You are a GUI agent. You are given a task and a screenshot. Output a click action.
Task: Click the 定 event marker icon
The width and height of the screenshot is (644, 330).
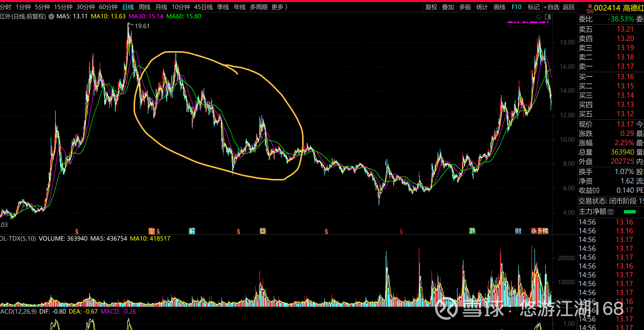coord(151,231)
